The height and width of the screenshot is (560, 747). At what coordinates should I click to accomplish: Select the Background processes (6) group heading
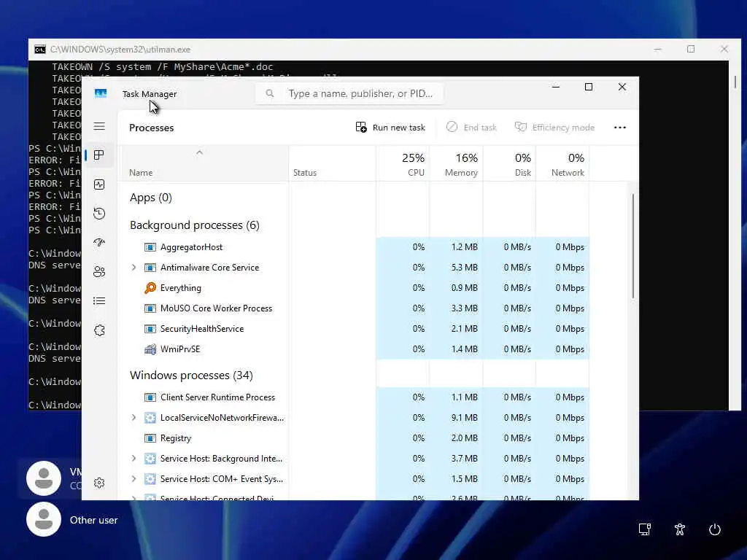(194, 225)
